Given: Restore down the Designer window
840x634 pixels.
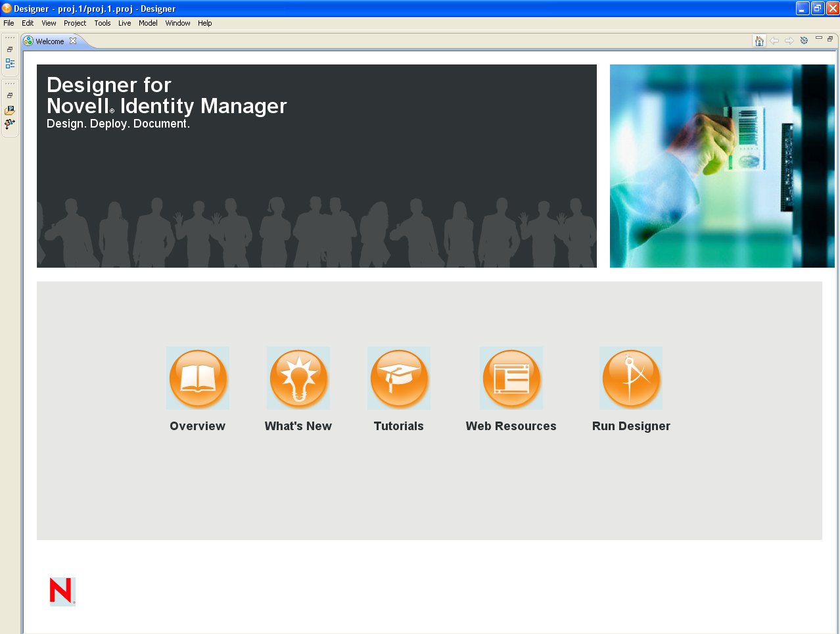Looking at the screenshot, I should [818, 9].
